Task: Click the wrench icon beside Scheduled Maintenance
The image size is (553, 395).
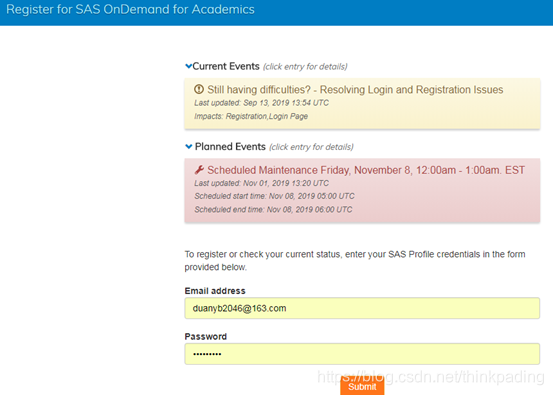Action: 199,170
